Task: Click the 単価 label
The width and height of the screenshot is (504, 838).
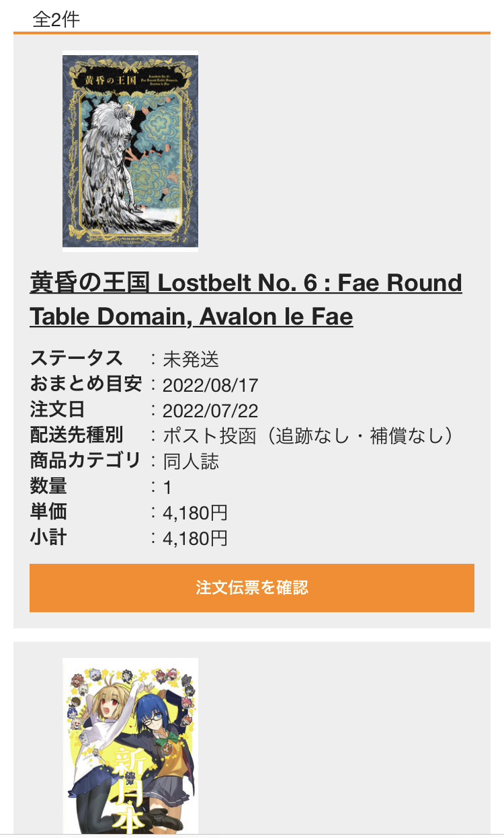Action: pos(48,512)
